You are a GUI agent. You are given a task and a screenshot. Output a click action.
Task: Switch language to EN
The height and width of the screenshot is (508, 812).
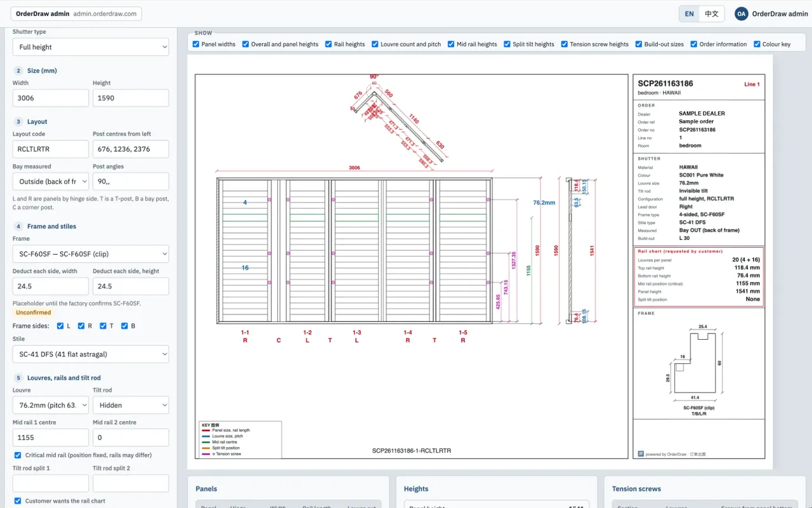690,13
